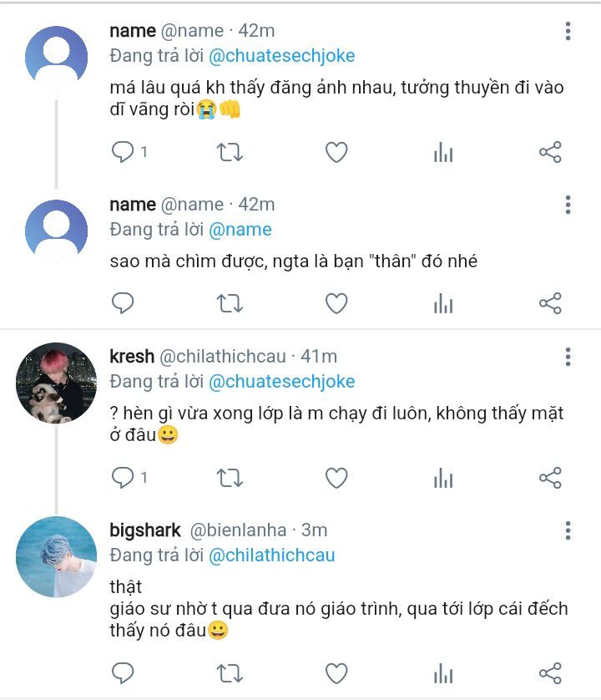Retweet kresh's reply

pos(230,478)
